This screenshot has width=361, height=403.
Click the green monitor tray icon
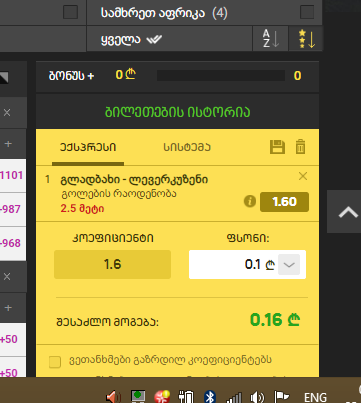pyautogui.click(x=138, y=397)
